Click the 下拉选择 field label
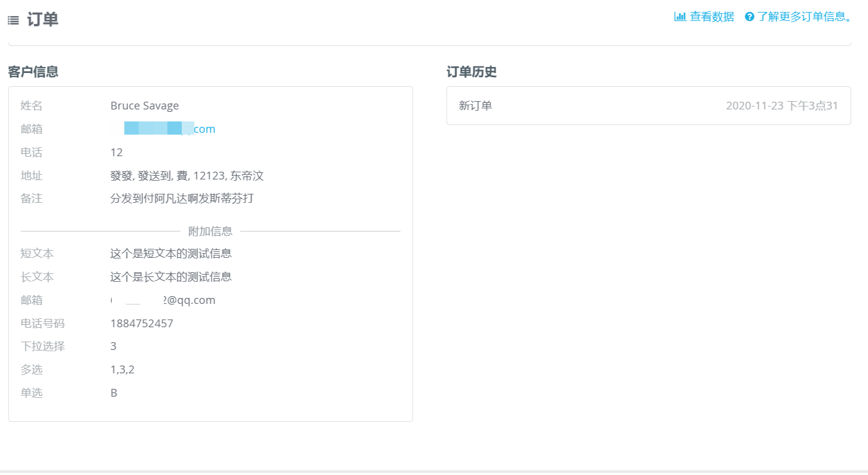This screenshot has height=475, width=868. [x=42, y=346]
